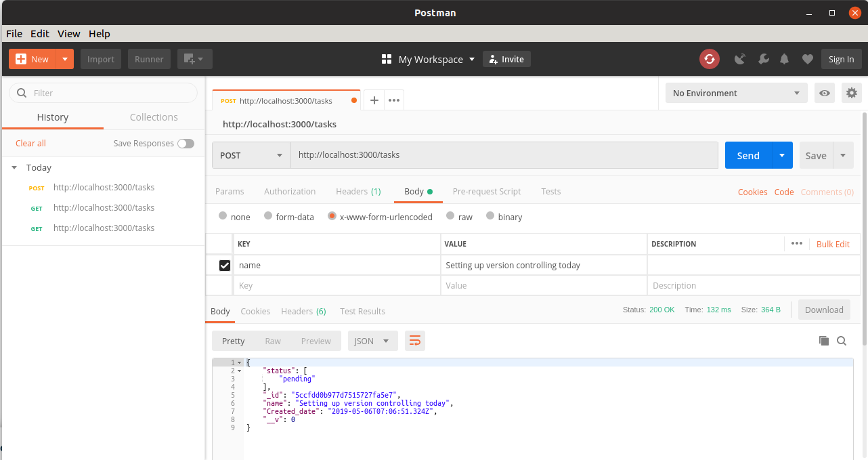Open the New button dropdown arrow
This screenshot has width=868, height=460.
tap(65, 59)
